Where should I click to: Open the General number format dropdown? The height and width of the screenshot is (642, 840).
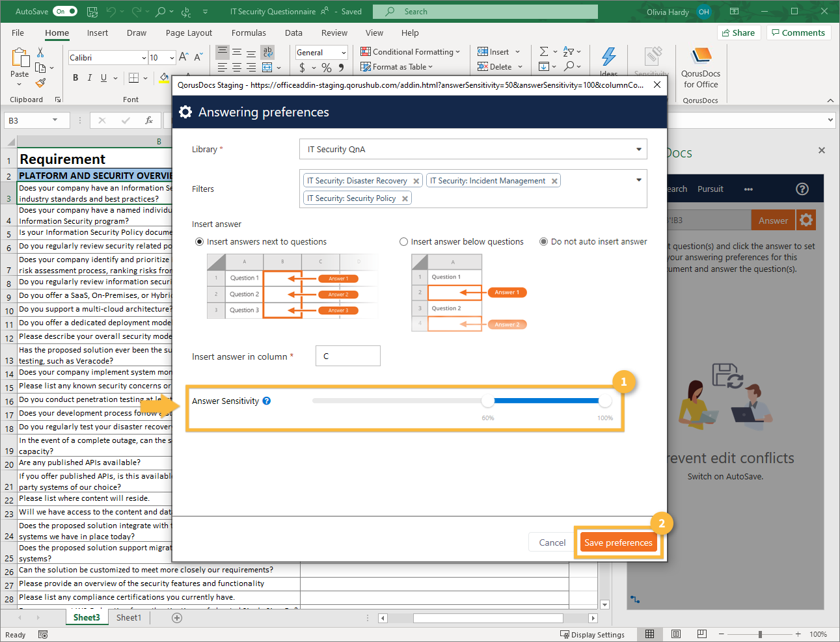(x=344, y=53)
